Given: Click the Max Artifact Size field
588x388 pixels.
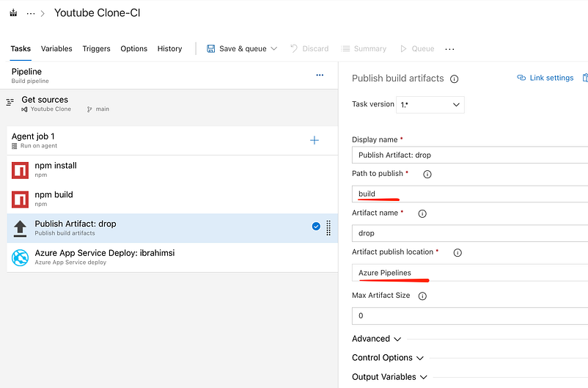Looking at the screenshot, I should [x=470, y=315].
